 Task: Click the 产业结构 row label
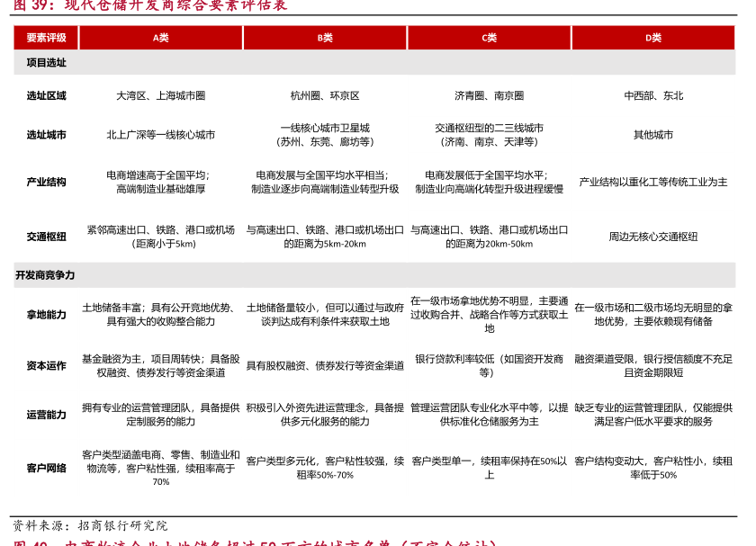pos(46,182)
